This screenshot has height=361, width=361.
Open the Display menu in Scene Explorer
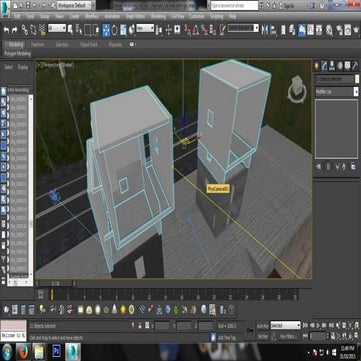click(23, 67)
